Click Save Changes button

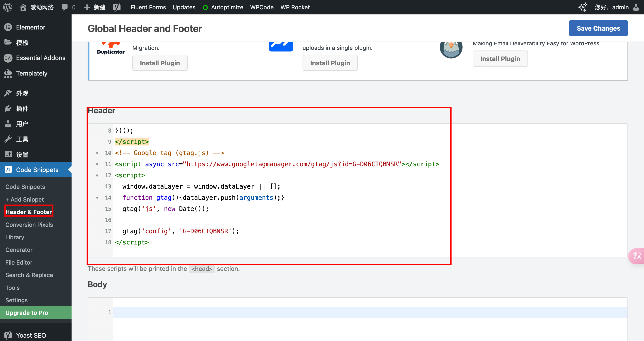click(x=598, y=28)
